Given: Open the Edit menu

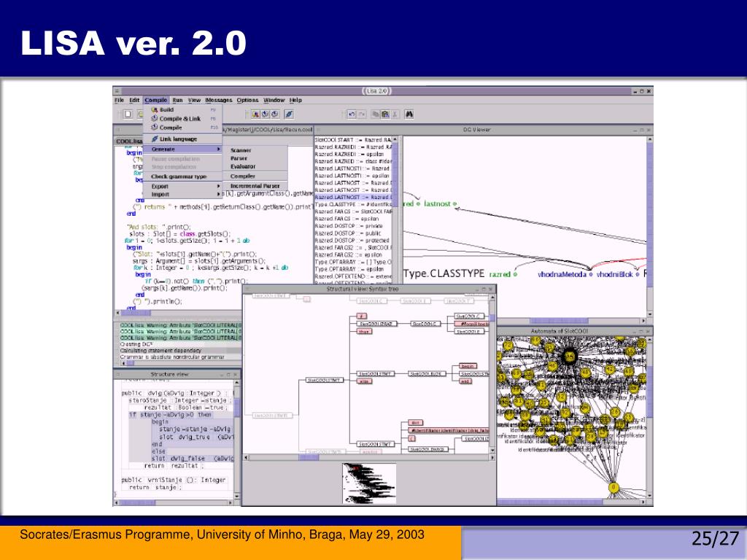Looking at the screenshot, I should (x=135, y=100).
